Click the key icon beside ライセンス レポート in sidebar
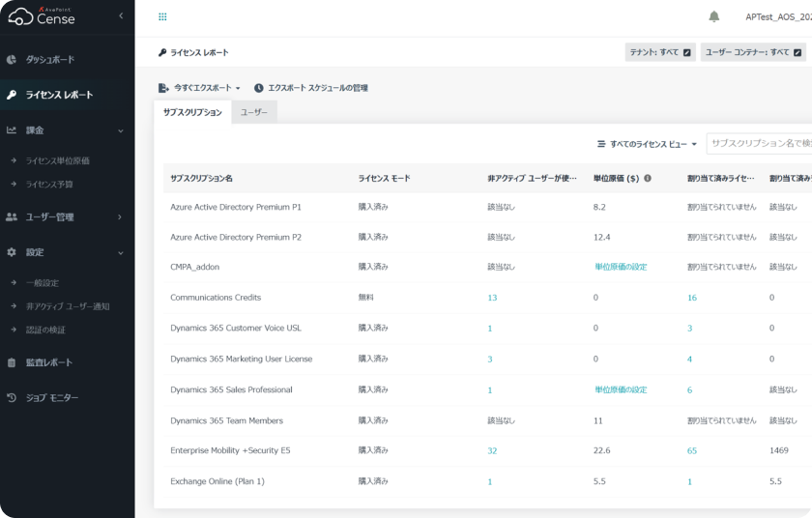 [x=12, y=95]
